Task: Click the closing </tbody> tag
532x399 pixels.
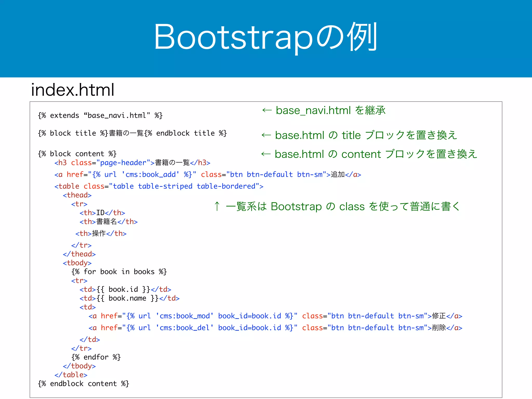Action: tap(79, 366)
